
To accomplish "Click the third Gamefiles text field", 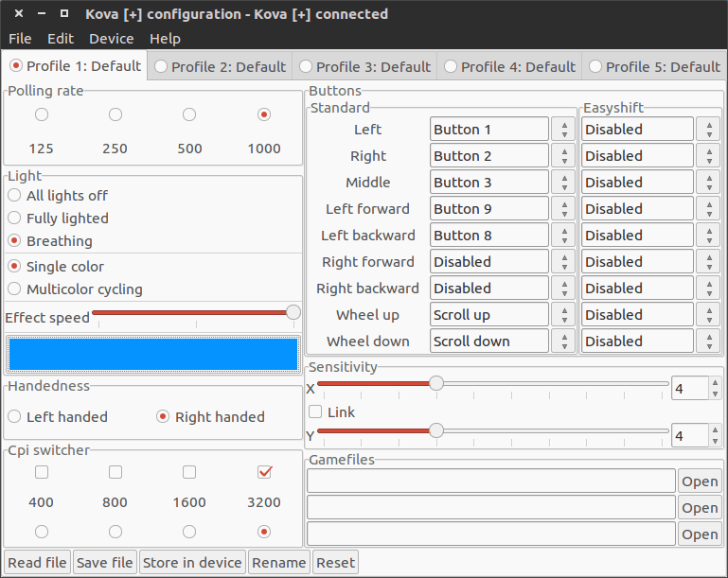I will click(x=490, y=534).
